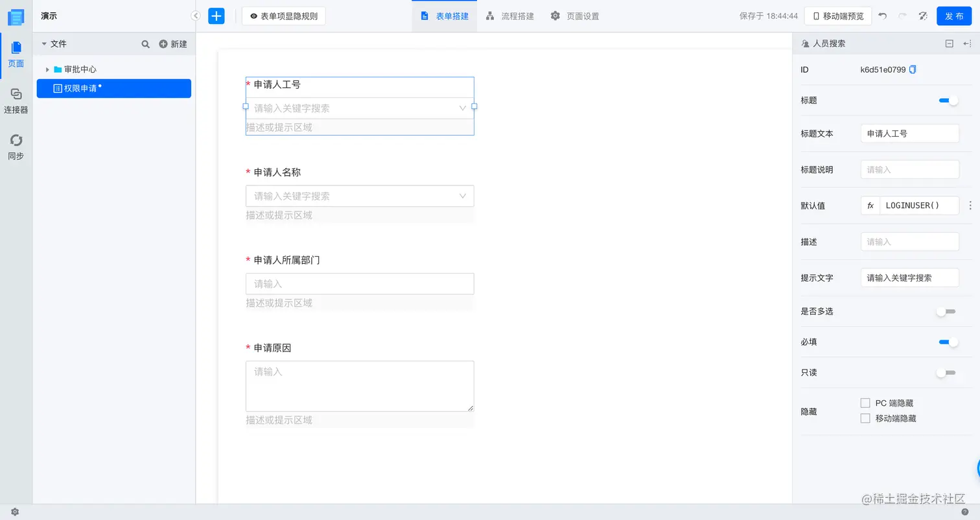Image resolution: width=980 pixels, height=520 pixels.
Task: Click the settings gear in the bottom bar
Action: tap(15, 512)
